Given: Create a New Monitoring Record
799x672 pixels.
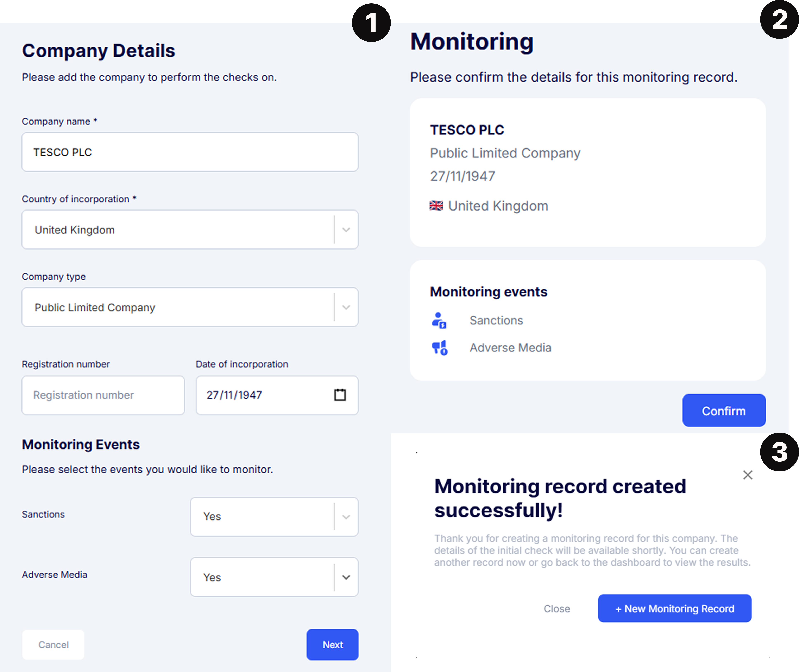Looking at the screenshot, I should [x=675, y=608].
